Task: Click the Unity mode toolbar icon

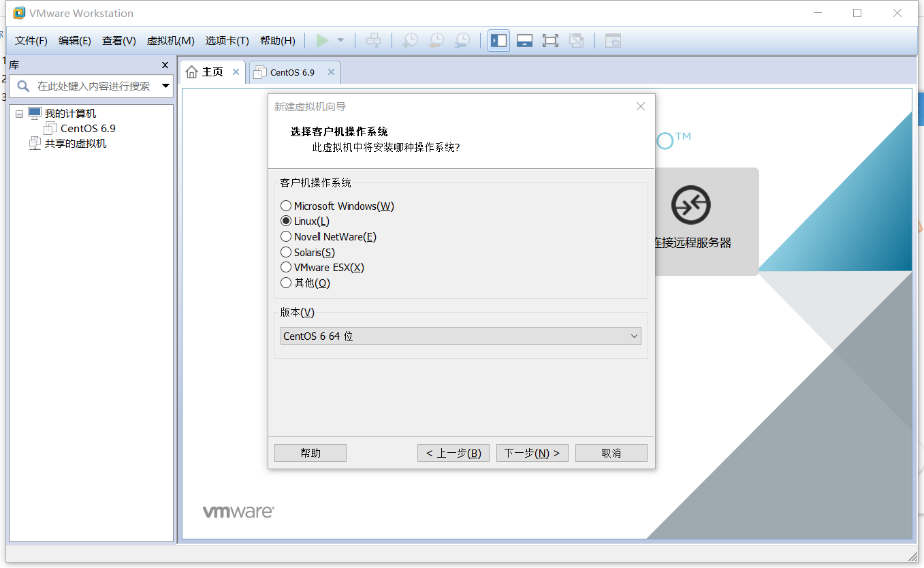Action: click(576, 41)
